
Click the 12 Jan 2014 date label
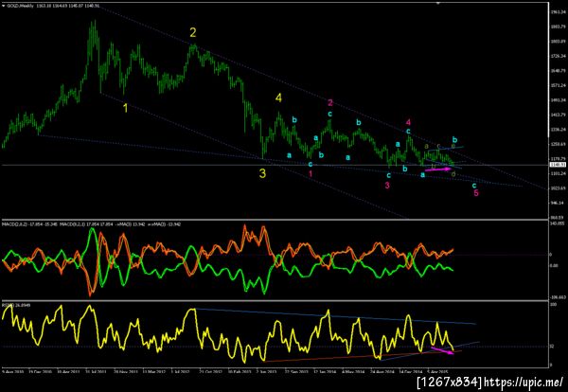click(x=325, y=372)
